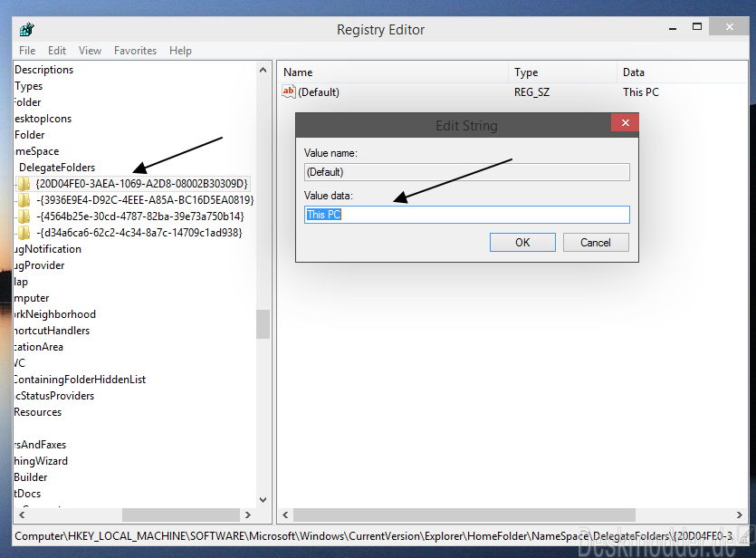Click the string value icon beside (Default)
The image size is (756, 558).
(x=288, y=91)
